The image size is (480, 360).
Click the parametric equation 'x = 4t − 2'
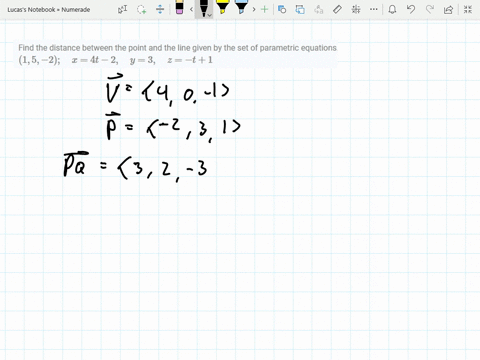point(95,60)
